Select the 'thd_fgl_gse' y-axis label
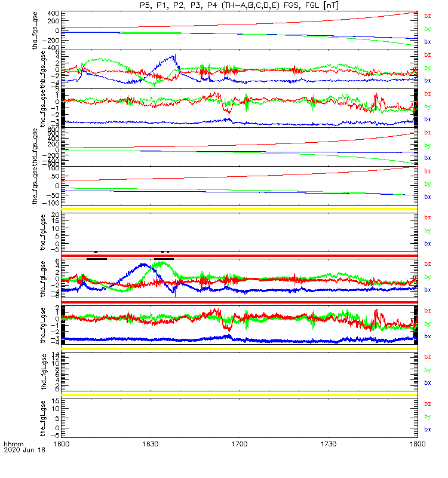 tap(44, 372)
